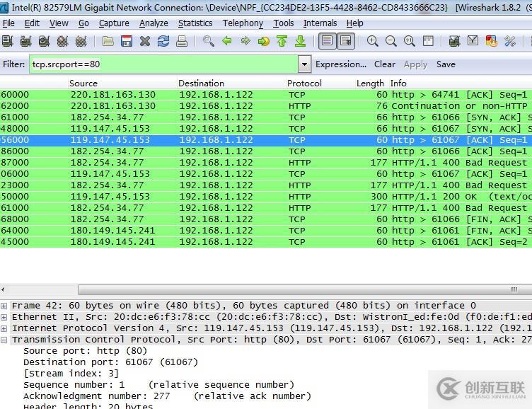Print packets with printer icon
This screenshot has height=409, width=532.
pyautogui.click(x=182, y=41)
